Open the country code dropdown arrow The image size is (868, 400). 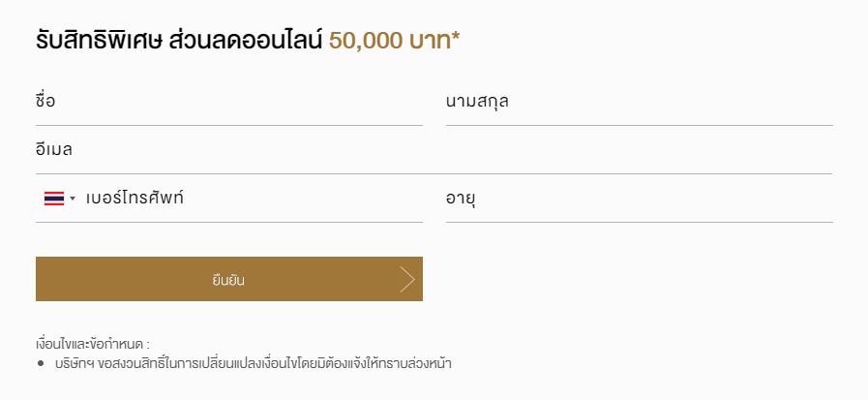pos(73,199)
